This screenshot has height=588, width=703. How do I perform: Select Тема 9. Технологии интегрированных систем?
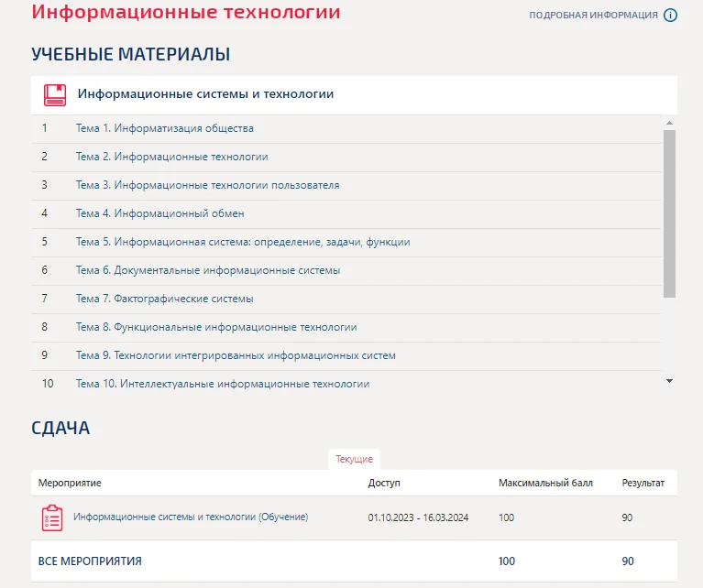pos(236,355)
